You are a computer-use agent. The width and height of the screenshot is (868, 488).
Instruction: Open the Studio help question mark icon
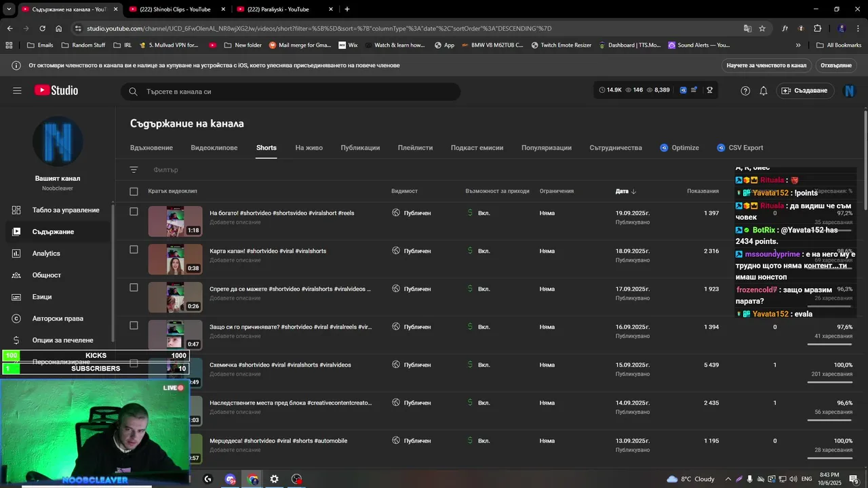click(745, 91)
